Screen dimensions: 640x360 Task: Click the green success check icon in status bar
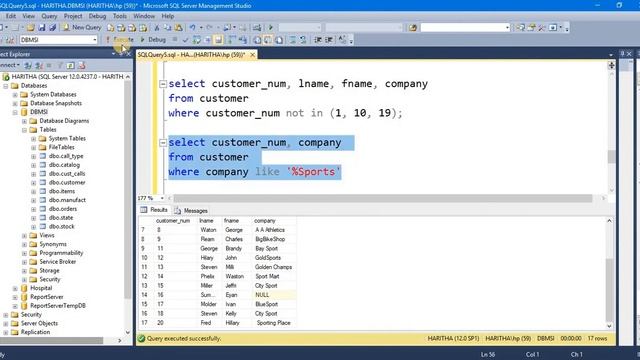(x=142, y=338)
